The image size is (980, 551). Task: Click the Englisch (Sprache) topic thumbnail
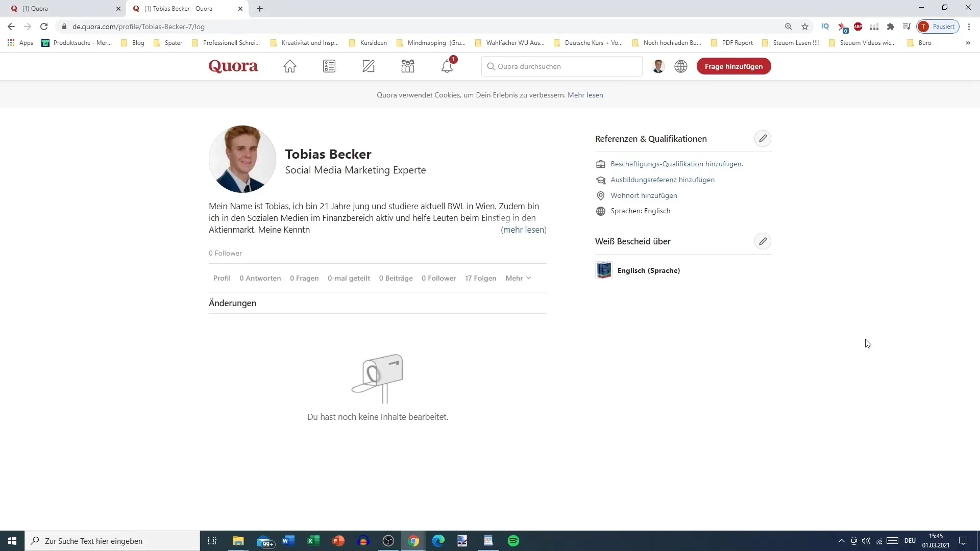[604, 270]
